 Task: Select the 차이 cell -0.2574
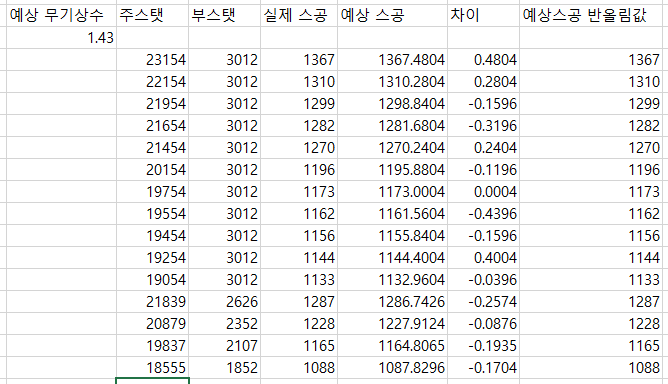coord(484,302)
